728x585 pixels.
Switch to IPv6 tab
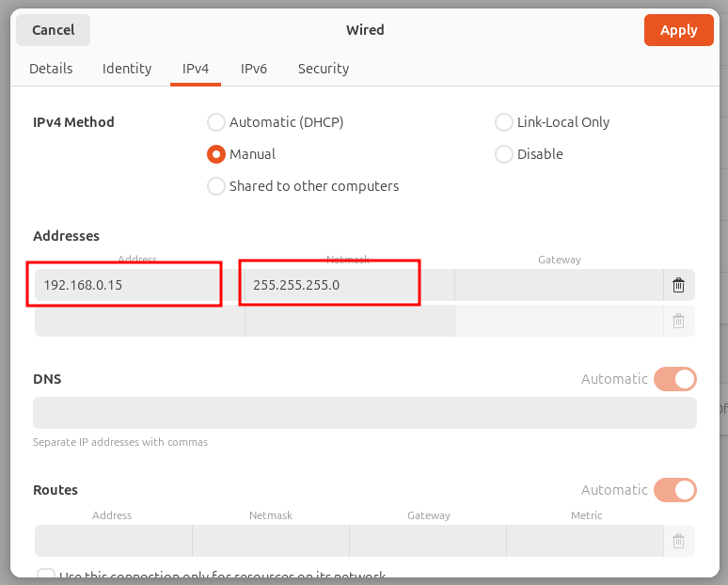(254, 69)
